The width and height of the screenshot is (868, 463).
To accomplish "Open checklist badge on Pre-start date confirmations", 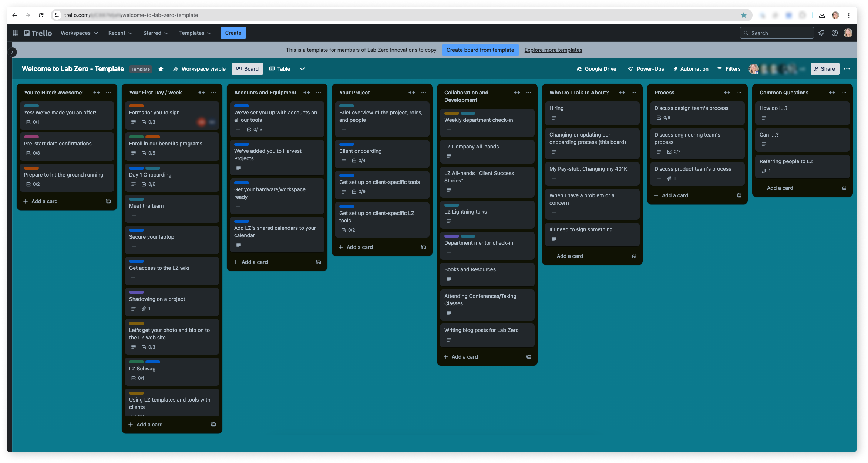I will [33, 153].
